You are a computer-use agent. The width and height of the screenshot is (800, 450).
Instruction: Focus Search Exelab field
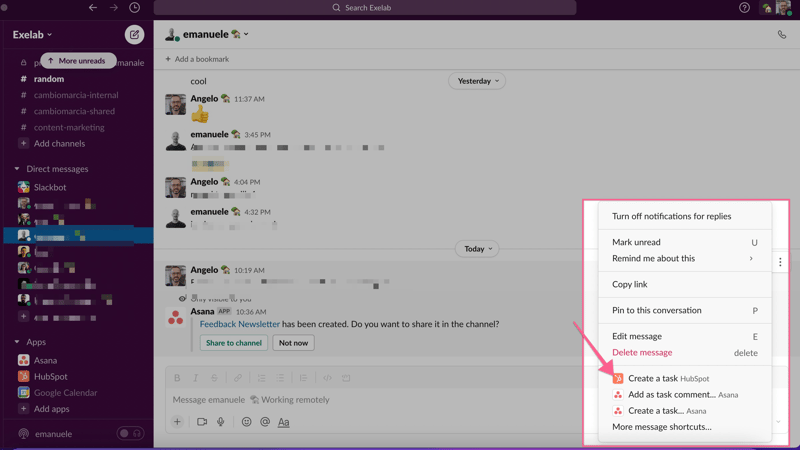point(365,8)
